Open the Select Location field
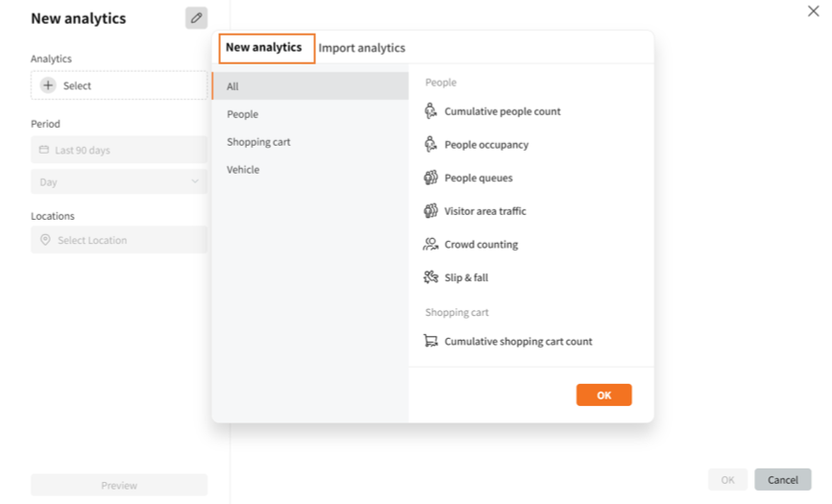 [119, 240]
